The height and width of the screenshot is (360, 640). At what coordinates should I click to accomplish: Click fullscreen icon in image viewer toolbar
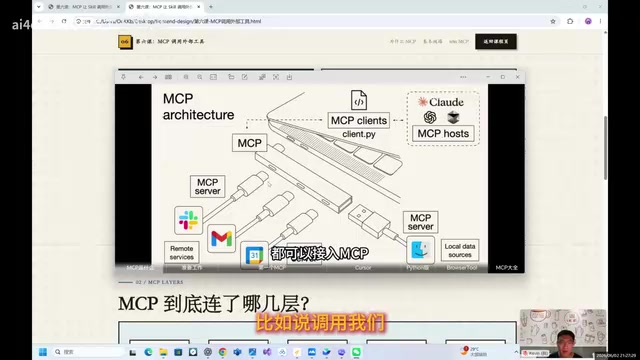pyautogui.click(x=276, y=77)
